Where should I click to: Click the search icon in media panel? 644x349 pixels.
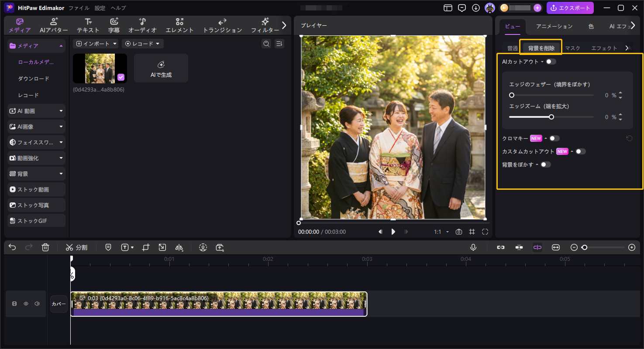click(266, 44)
